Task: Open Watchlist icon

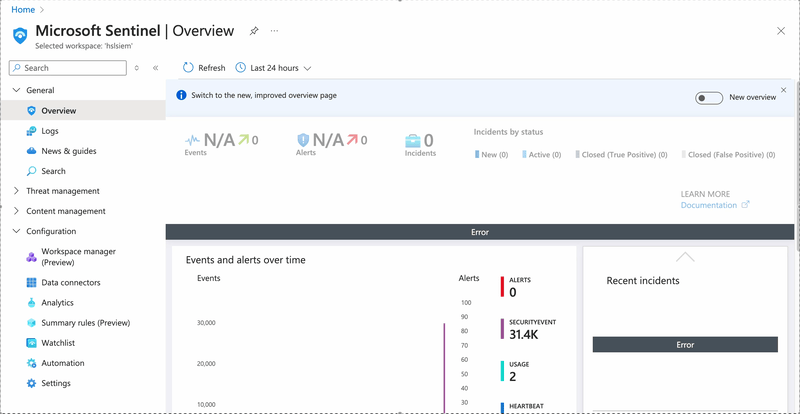Action: tap(32, 343)
